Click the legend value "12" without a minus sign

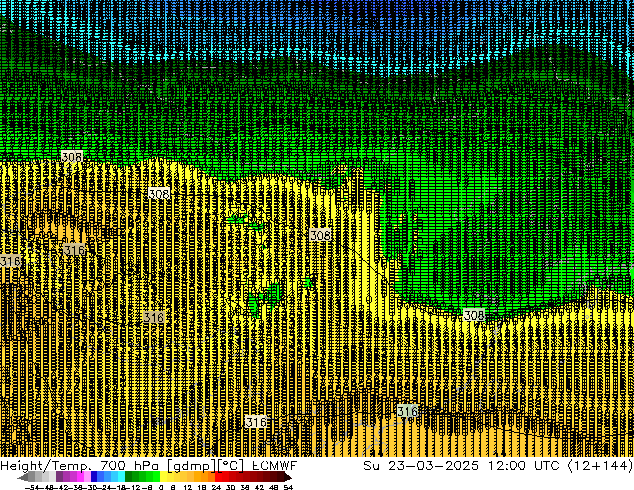(188, 487)
